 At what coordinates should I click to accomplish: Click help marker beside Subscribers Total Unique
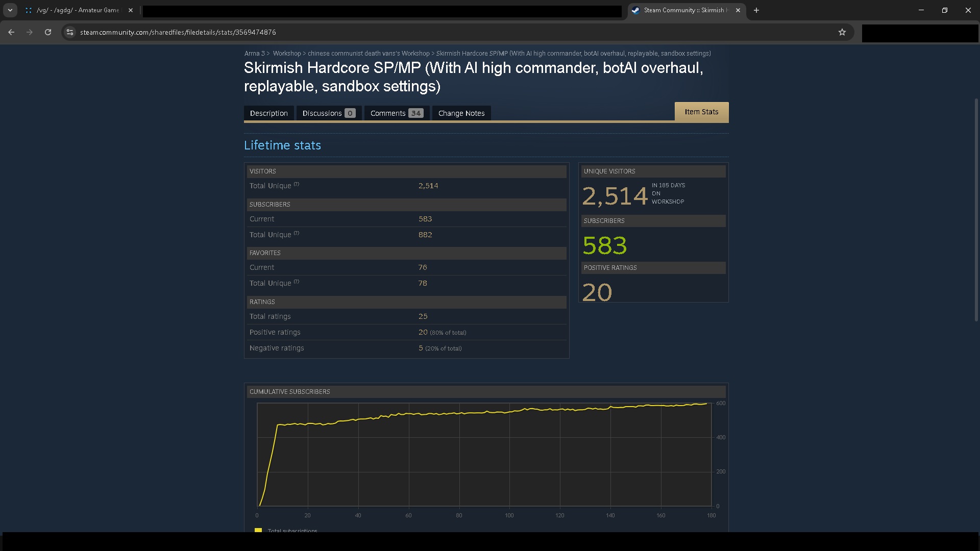297,233
